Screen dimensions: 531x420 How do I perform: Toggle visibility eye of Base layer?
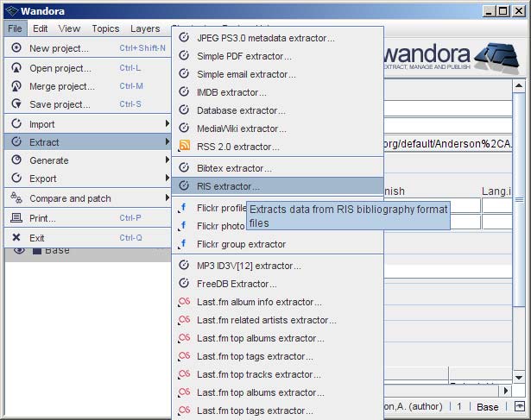point(19,250)
